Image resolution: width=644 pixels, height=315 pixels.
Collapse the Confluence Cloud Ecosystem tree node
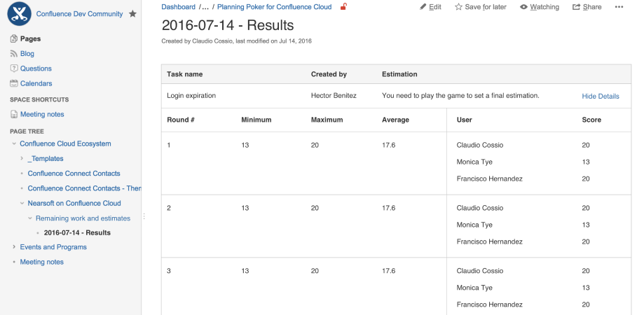point(14,144)
